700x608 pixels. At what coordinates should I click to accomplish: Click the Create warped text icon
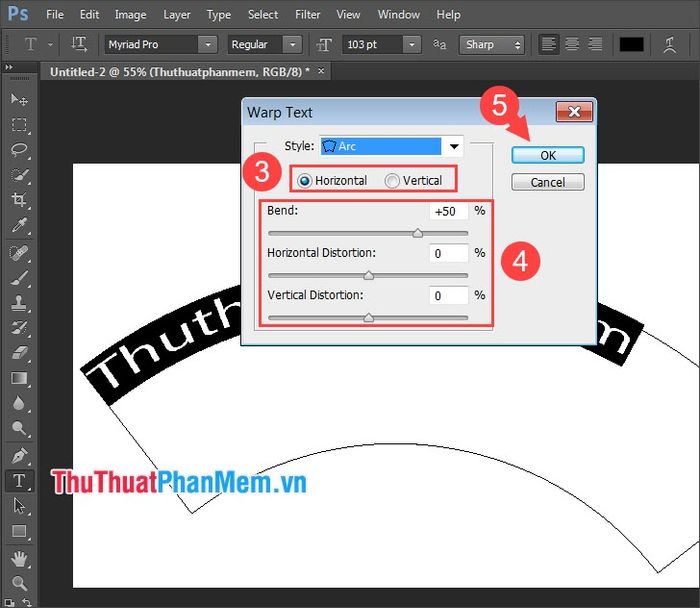pyautogui.click(x=670, y=45)
